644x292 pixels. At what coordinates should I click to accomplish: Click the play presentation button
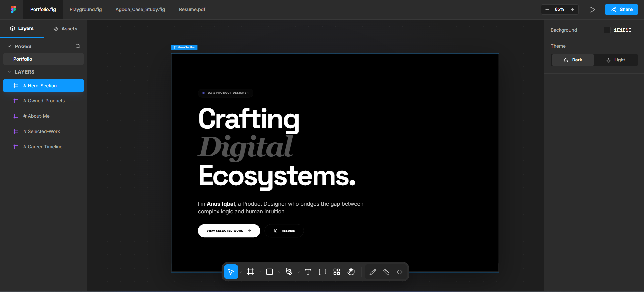coord(592,10)
